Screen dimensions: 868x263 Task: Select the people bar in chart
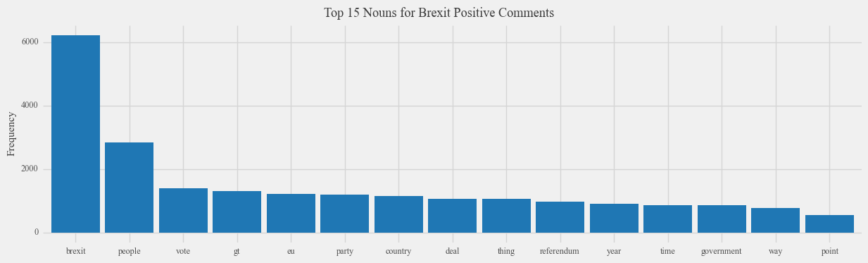coord(130,188)
